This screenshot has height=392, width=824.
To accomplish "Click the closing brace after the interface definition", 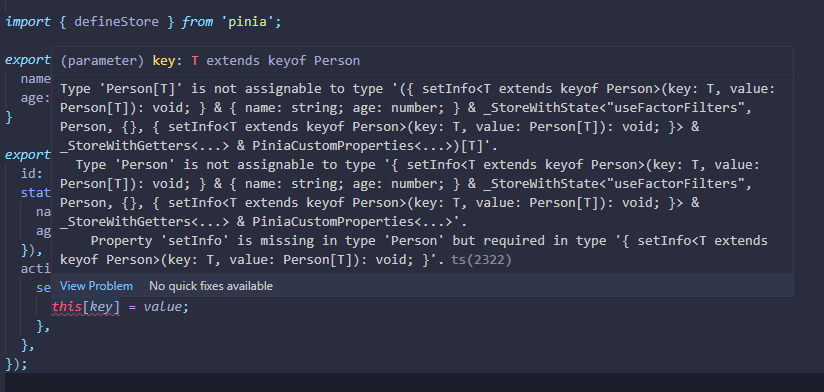I will tap(8, 117).
